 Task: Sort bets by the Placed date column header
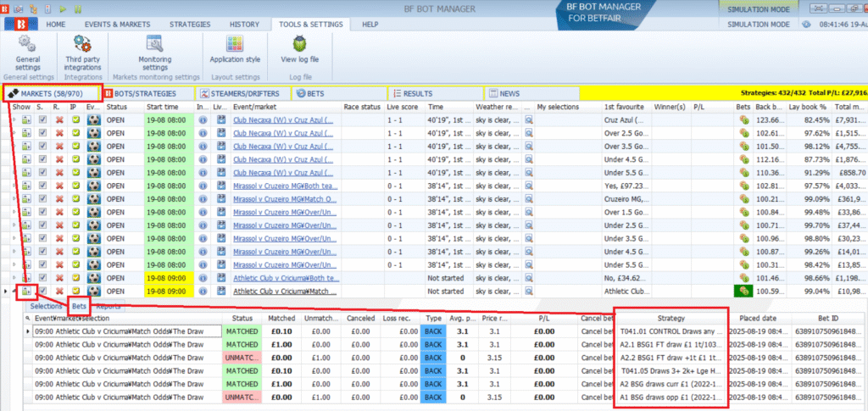(758, 318)
